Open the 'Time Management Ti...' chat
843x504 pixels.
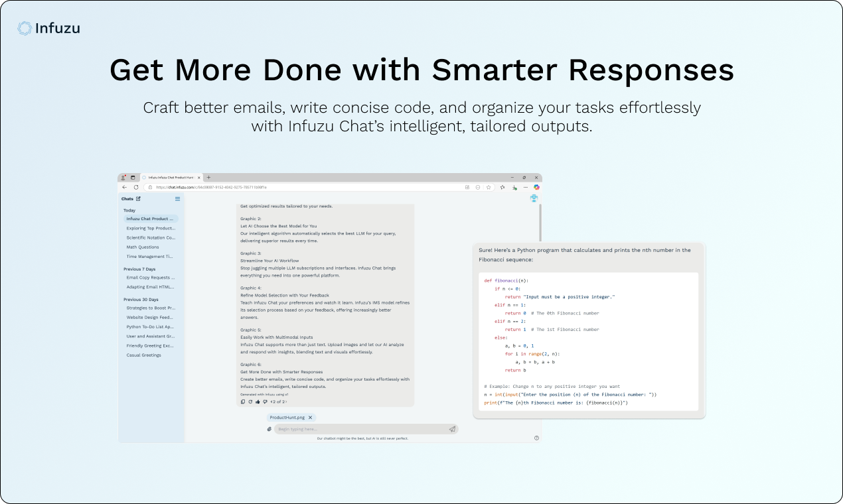click(151, 256)
